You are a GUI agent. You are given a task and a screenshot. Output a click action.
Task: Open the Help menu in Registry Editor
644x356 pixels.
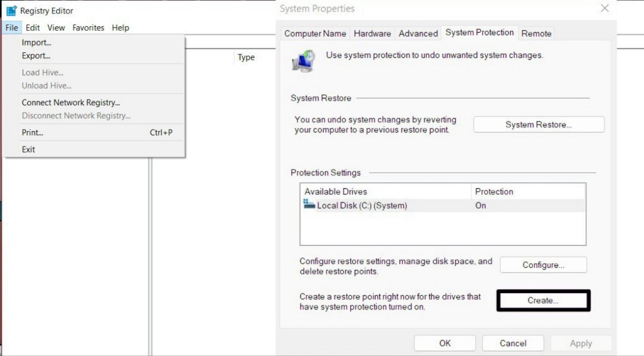(x=120, y=28)
